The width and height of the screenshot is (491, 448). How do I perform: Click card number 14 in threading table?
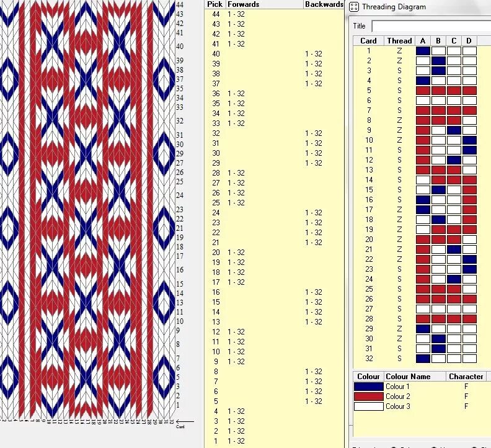point(369,180)
